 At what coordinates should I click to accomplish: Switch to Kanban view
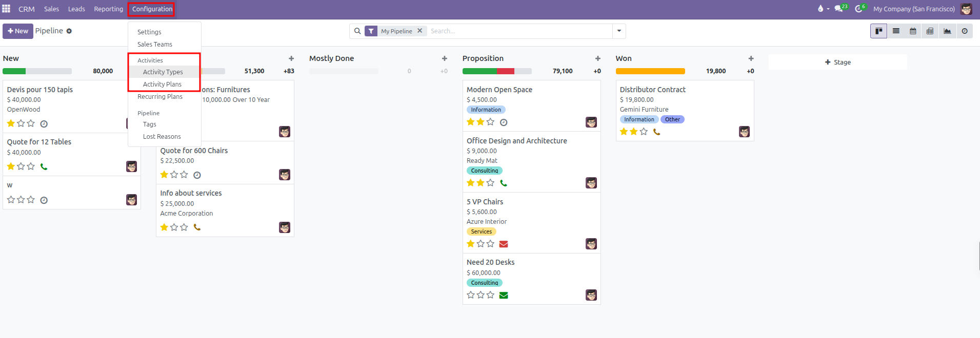878,31
